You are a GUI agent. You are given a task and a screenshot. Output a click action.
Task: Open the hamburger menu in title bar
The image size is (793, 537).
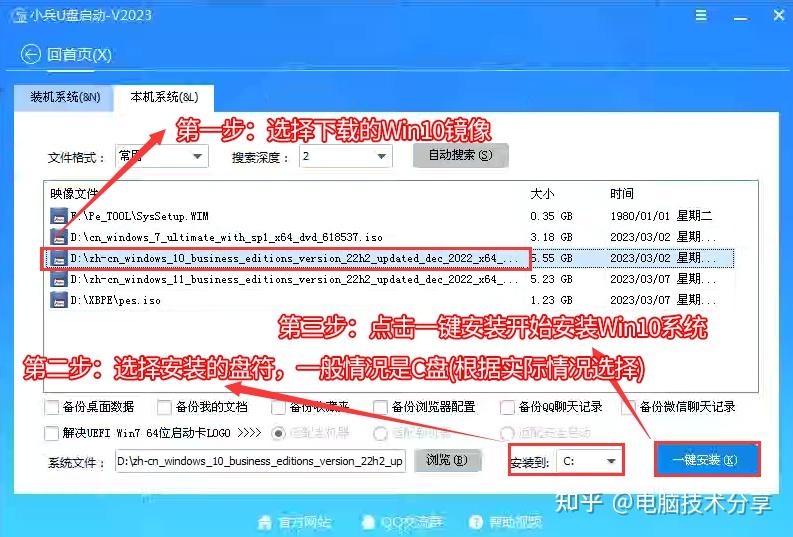[x=701, y=15]
